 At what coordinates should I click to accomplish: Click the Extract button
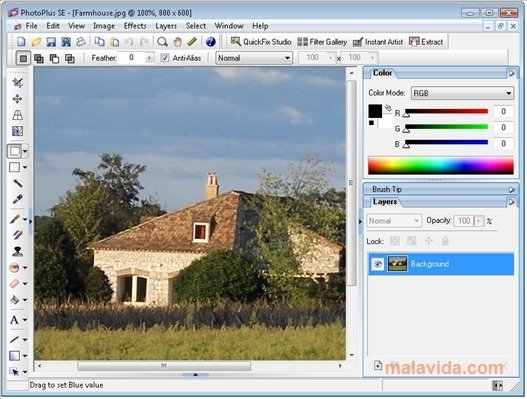426,42
